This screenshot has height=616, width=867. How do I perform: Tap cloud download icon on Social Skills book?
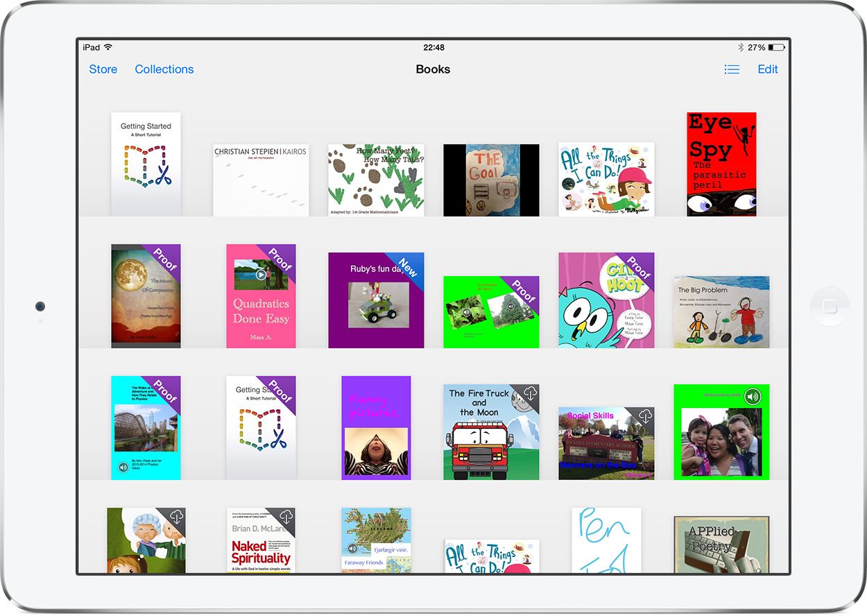click(645, 416)
